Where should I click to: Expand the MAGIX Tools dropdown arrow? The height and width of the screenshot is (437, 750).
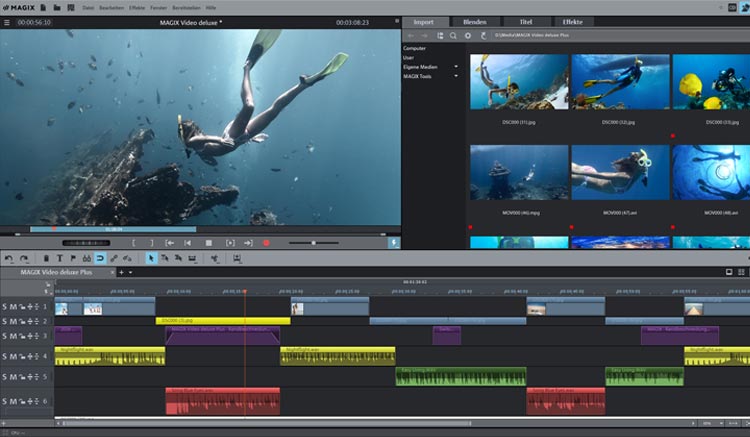[x=456, y=76]
